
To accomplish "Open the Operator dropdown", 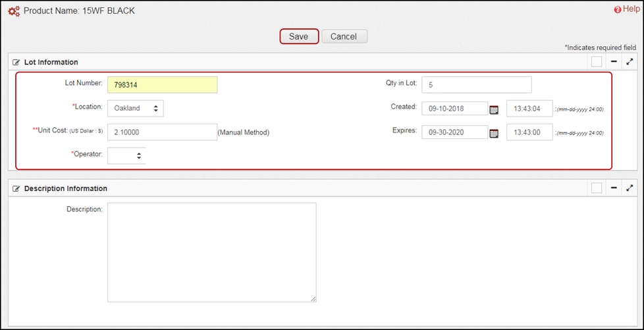I will tap(126, 155).
